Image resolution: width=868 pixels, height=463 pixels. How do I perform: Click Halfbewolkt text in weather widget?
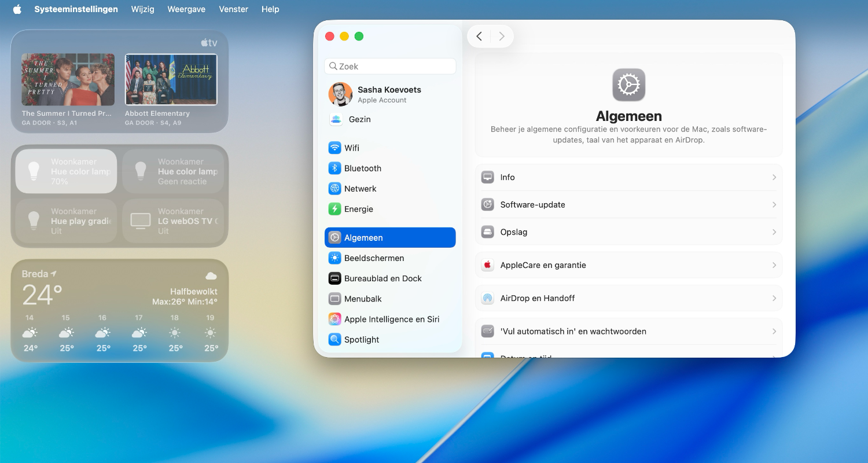click(x=194, y=292)
